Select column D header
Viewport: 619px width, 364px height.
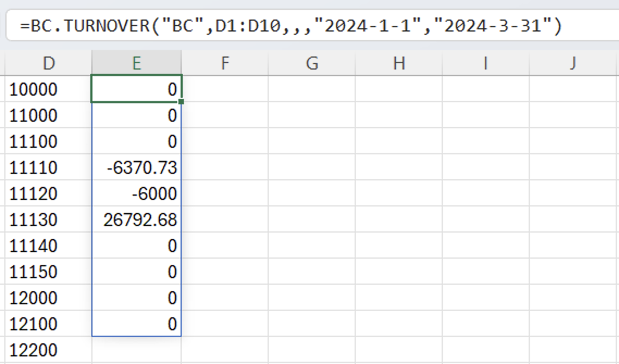click(49, 64)
